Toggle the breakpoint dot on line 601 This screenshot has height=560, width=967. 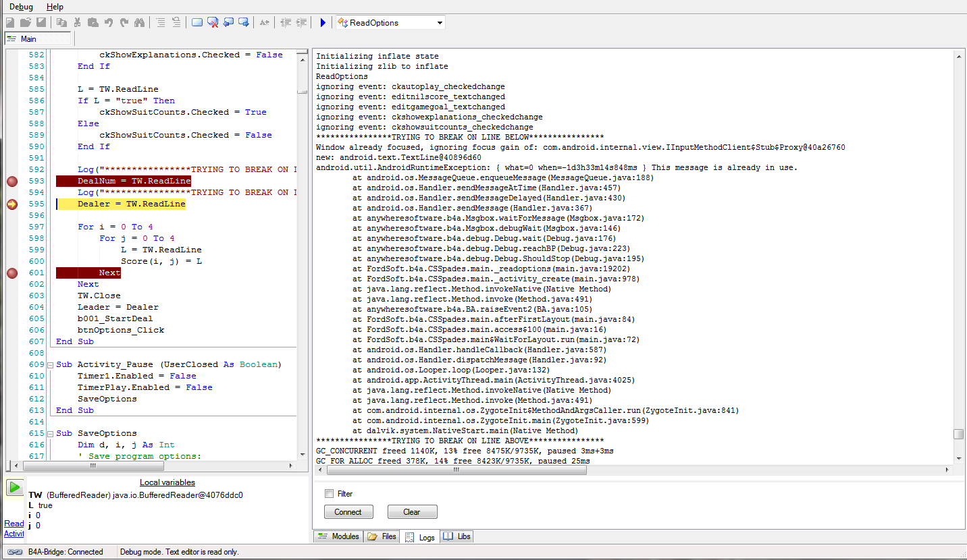(11, 273)
